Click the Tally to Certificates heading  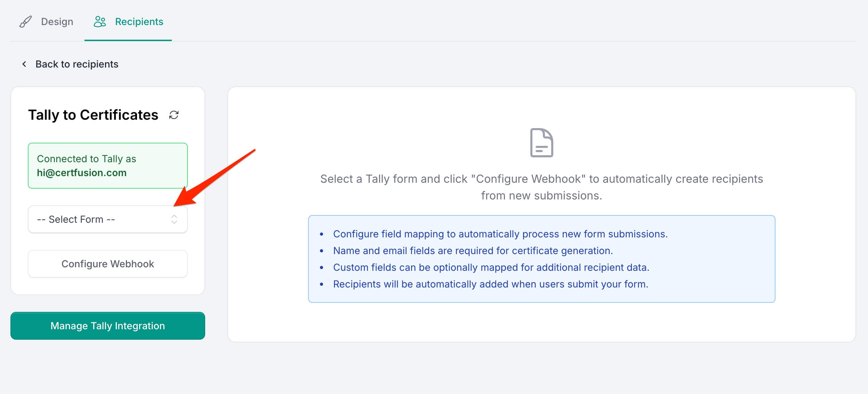[93, 115]
